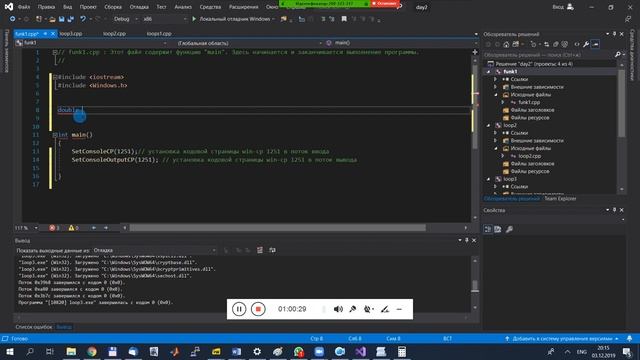
Task: Open Windows Start menu
Action: (9, 351)
